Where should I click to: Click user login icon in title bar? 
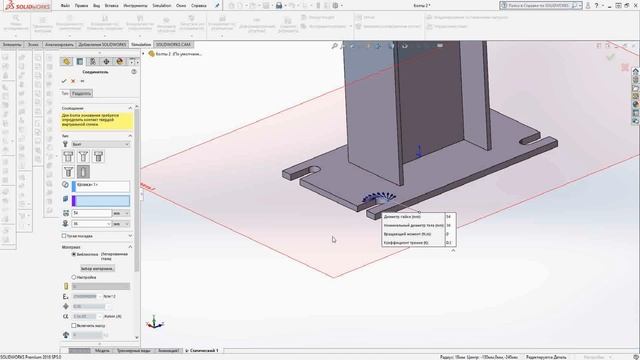point(588,6)
